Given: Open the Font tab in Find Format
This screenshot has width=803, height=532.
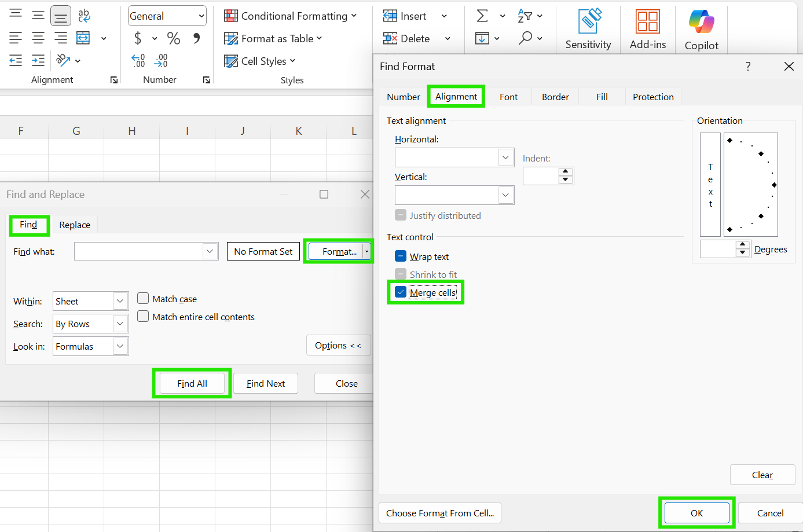Looking at the screenshot, I should (x=509, y=97).
